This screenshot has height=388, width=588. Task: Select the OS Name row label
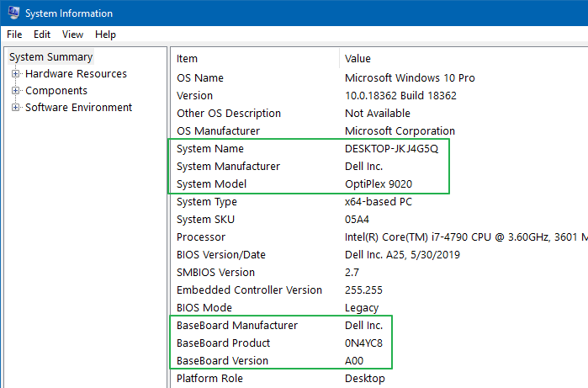click(200, 78)
